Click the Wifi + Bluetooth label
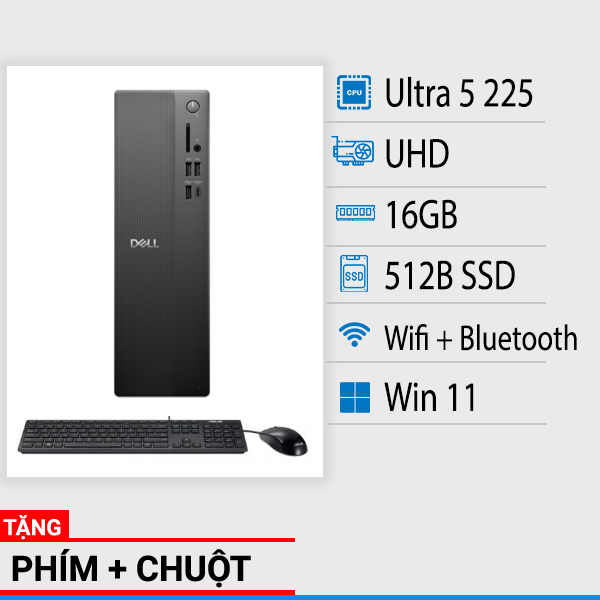 pos(481,338)
